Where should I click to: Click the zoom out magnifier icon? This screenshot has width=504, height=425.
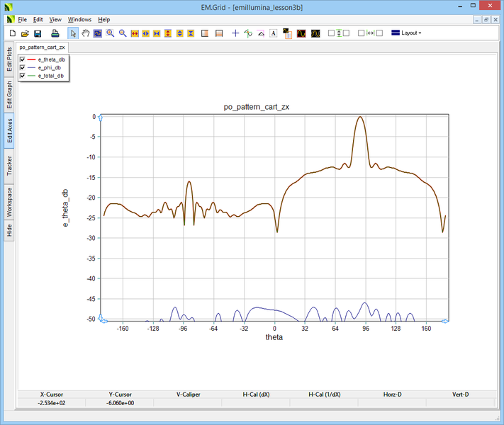tap(123, 33)
